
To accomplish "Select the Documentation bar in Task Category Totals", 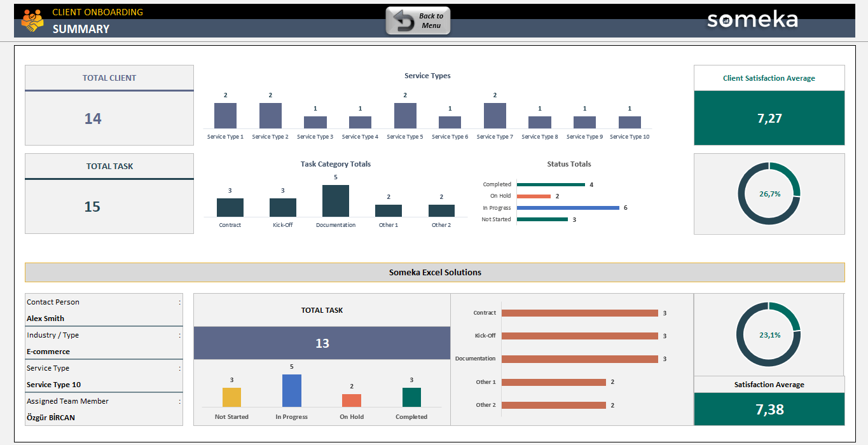I will [336, 202].
